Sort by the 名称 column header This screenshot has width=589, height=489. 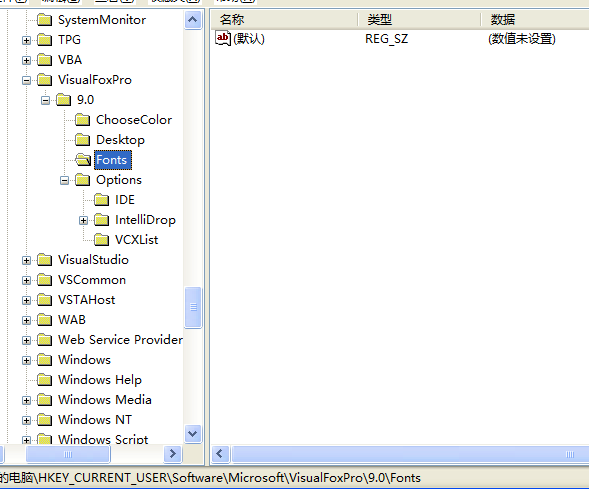click(x=284, y=20)
